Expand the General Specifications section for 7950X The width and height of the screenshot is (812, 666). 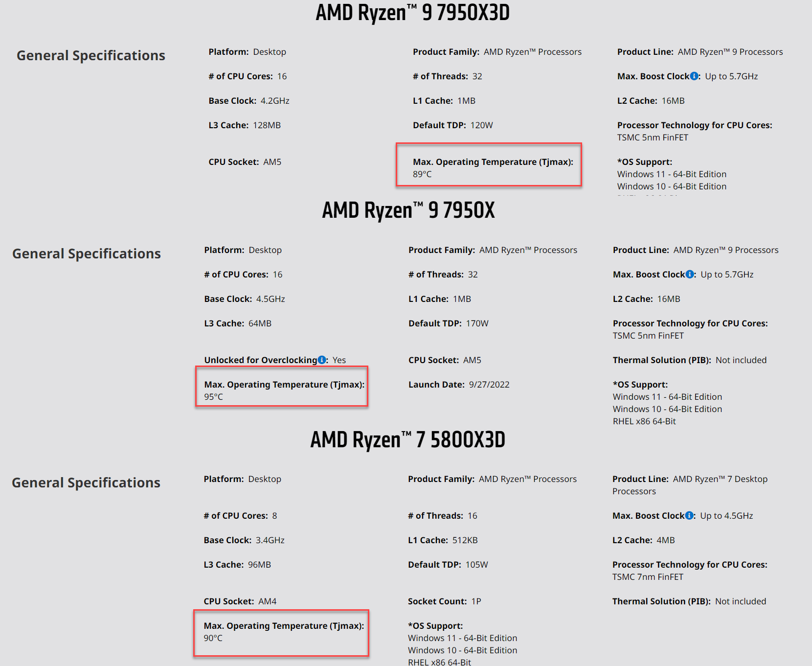(87, 253)
